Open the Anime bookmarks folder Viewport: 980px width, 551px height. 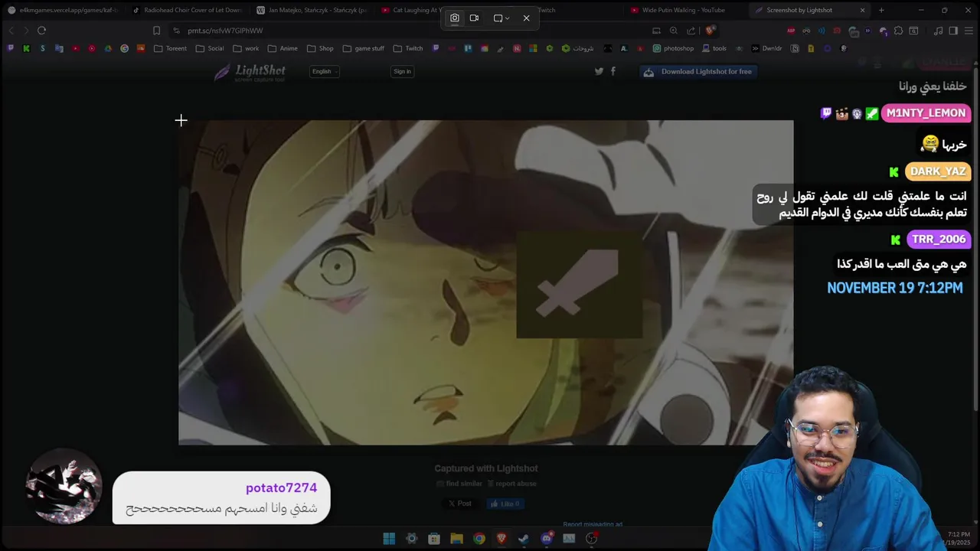(x=283, y=48)
